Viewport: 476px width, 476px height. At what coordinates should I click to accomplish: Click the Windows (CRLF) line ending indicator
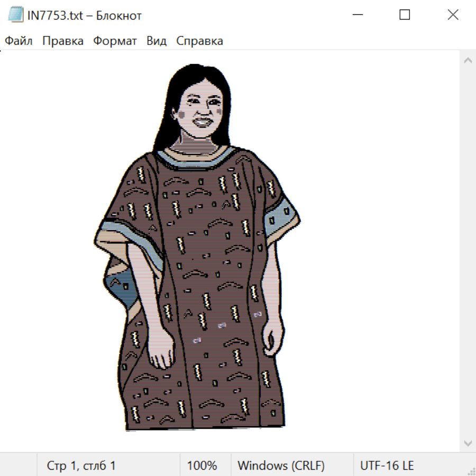tap(281, 466)
